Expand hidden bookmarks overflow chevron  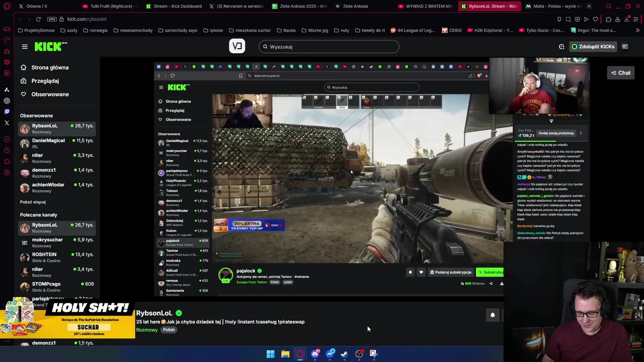638,30
